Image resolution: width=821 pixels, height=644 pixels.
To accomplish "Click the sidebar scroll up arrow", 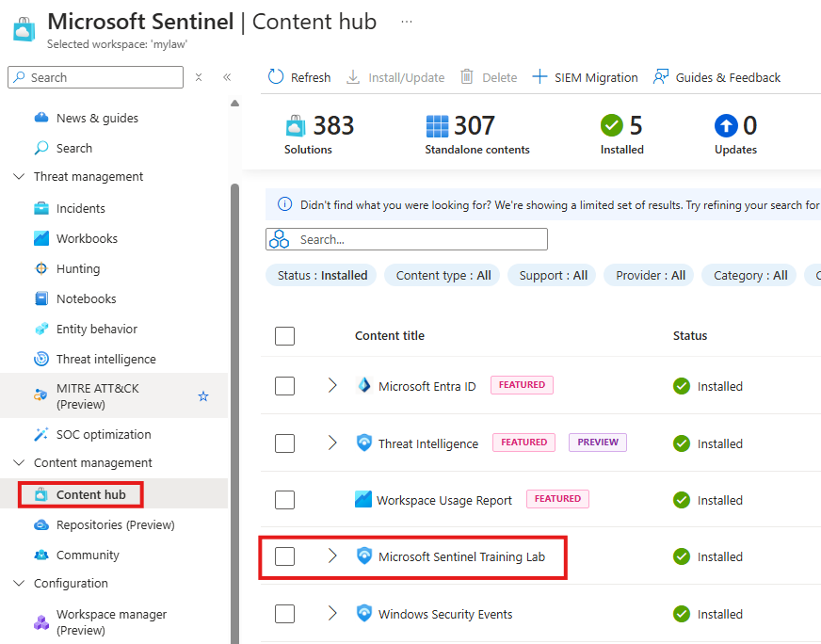I will coord(235,104).
